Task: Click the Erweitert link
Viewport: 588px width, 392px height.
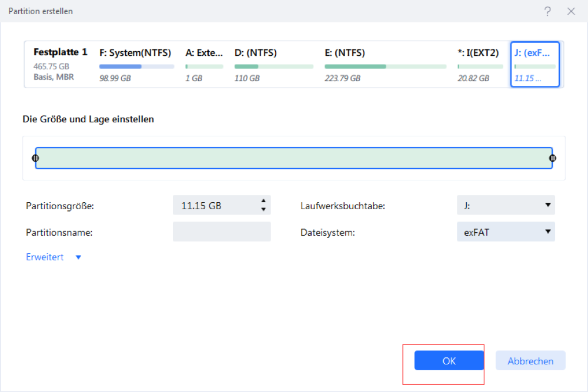Action: point(45,257)
